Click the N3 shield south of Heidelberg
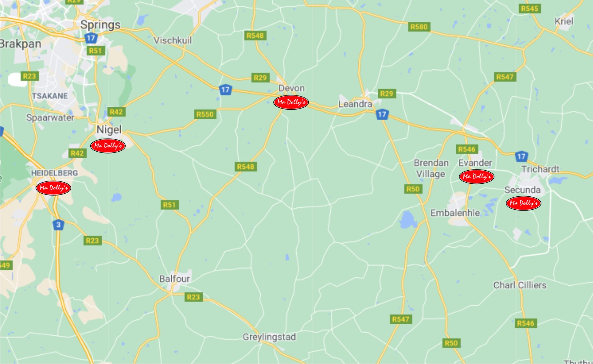Screen dimensions: 593x364 58,225
